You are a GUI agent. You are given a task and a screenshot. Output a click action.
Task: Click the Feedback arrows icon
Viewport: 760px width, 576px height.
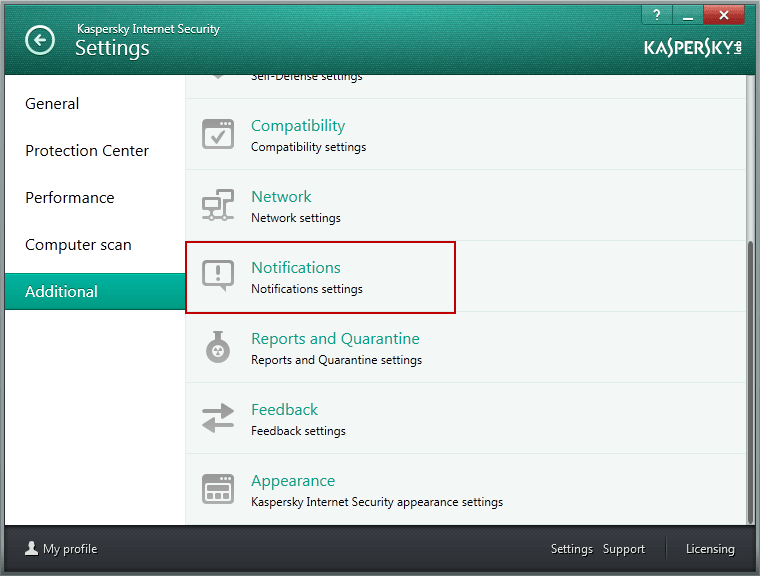point(218,418)
